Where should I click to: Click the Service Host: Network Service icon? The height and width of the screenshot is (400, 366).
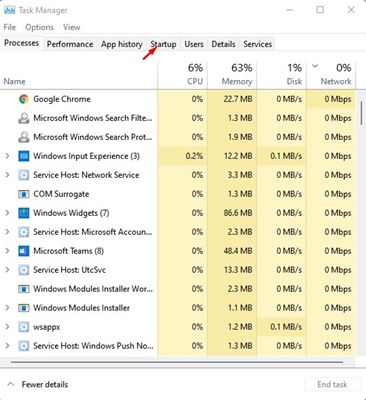point(24,175)
